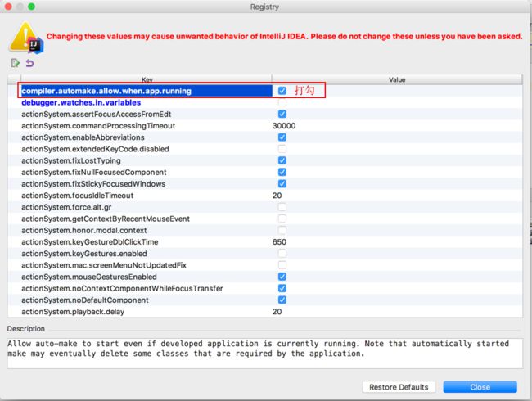Select the actionSystem.noDefaultComponent key

pyautogui.click(x=85, y=300)
